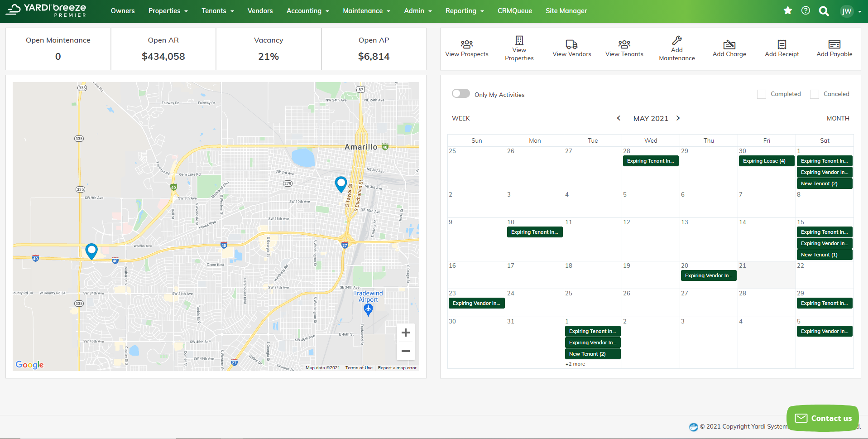Enable the Canceled checkbox
The image size is (868, 439).
click(814, 94)
